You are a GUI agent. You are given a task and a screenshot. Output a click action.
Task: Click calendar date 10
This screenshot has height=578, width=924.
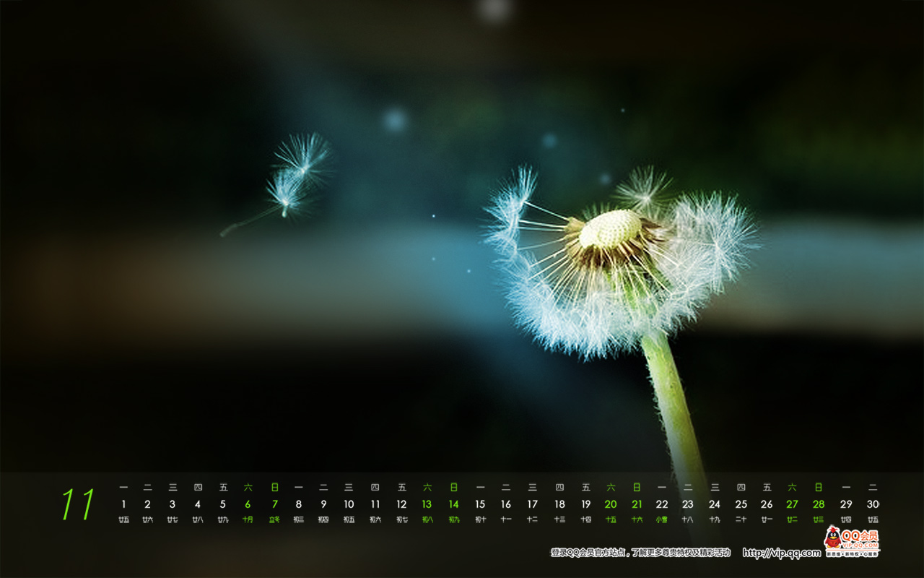point(349,504)
